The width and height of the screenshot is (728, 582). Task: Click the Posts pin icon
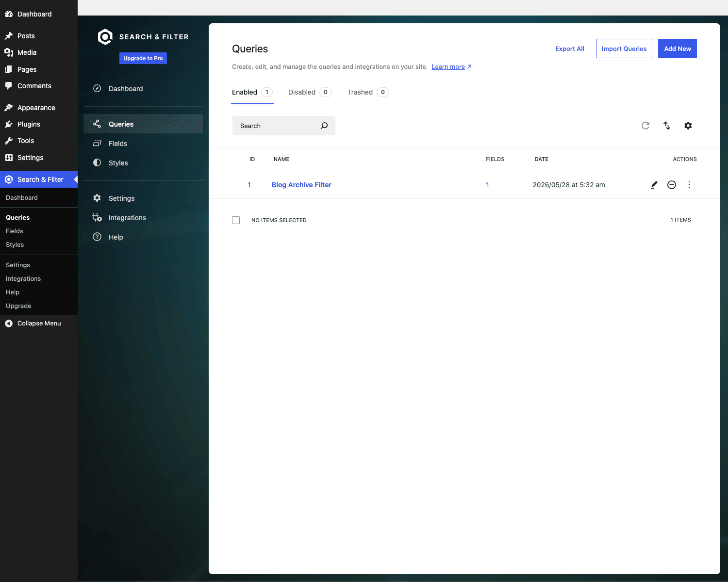click(9, 36)
